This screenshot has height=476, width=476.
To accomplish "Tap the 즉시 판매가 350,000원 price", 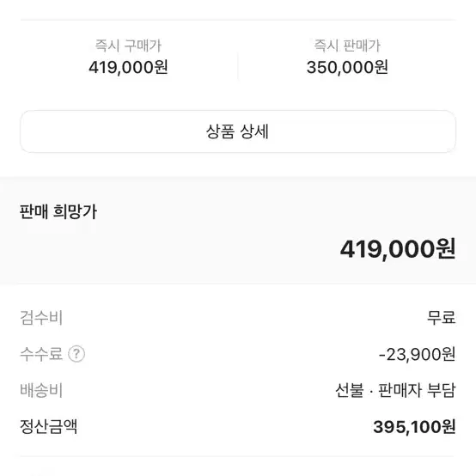I will pos(347,67).
